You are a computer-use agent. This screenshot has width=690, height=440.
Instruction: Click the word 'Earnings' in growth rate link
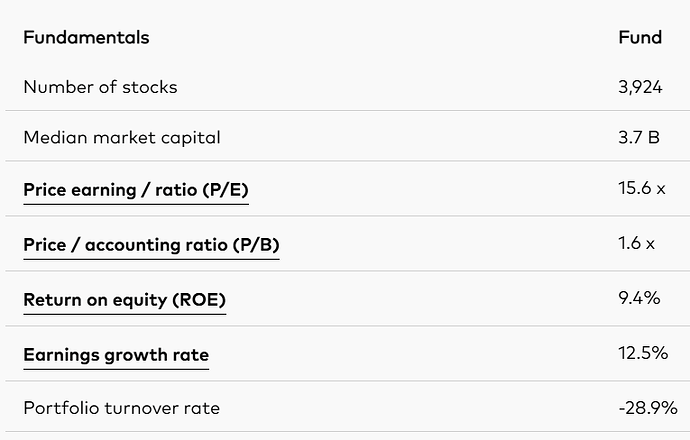[61, 355]
